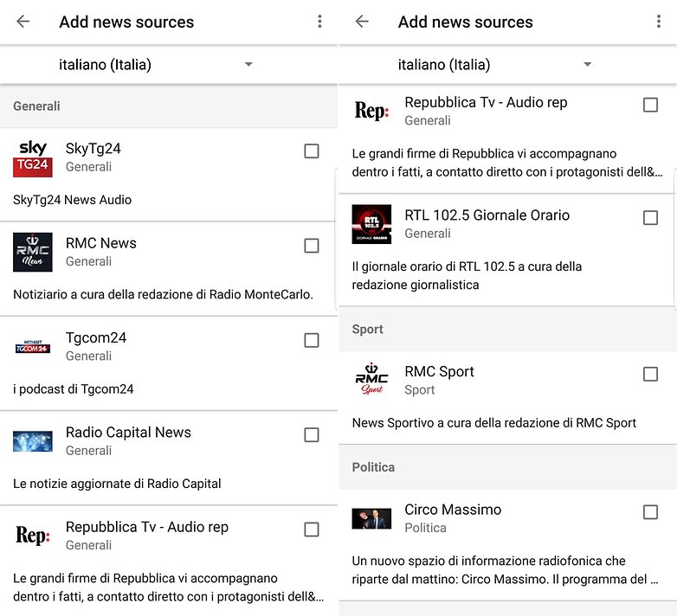Go back using left screen arrow
The image size is (677, 616).
pos(23,21)
